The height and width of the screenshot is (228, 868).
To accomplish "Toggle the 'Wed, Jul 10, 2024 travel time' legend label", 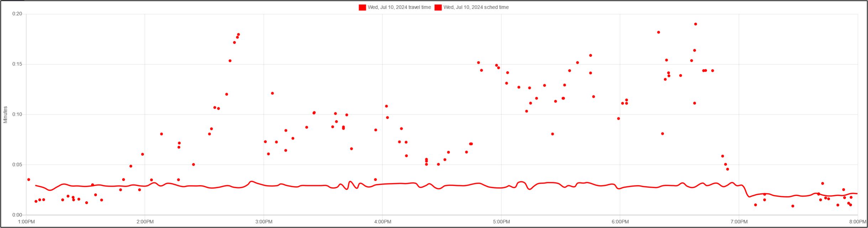I will pos(399,7).
